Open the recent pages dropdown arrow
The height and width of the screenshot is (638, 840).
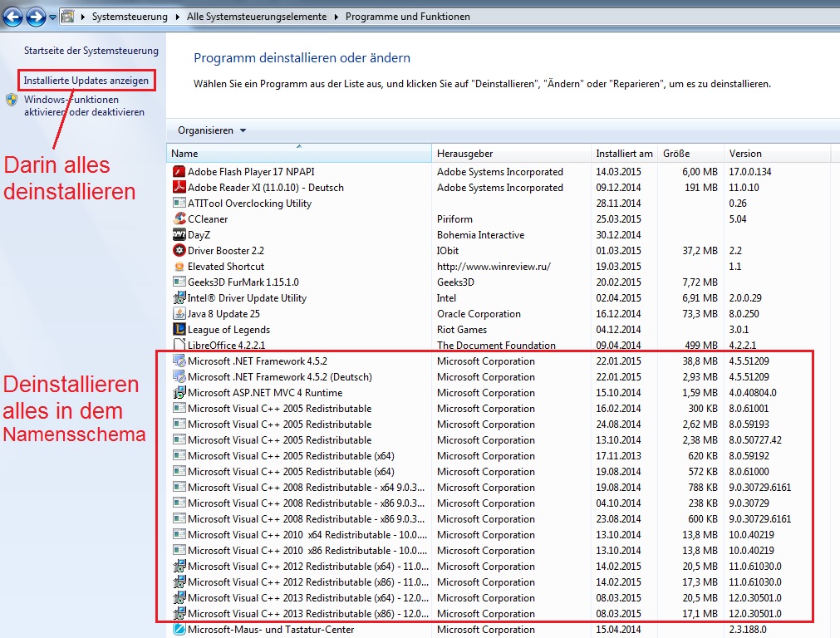pyautogui.click(x=52, y=17)
